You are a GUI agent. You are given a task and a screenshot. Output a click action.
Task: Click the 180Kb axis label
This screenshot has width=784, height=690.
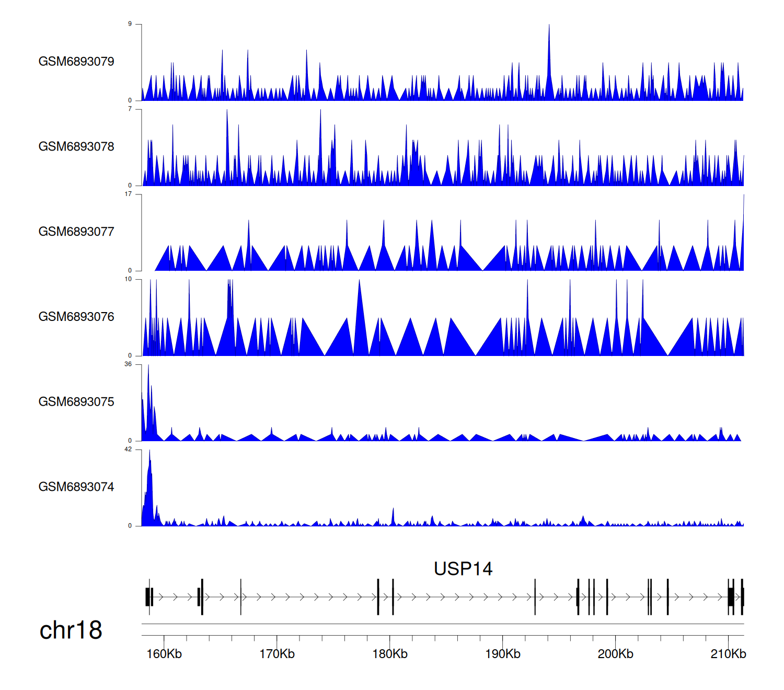[x=389, y=654]
